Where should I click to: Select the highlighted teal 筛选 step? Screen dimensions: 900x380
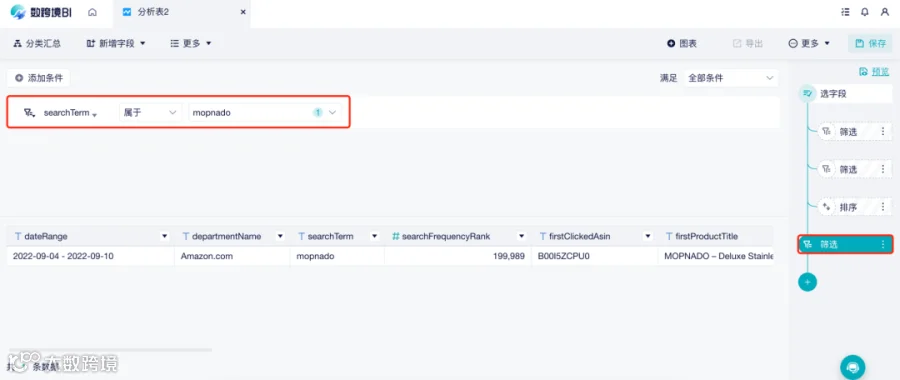click(x=845, y=245)
